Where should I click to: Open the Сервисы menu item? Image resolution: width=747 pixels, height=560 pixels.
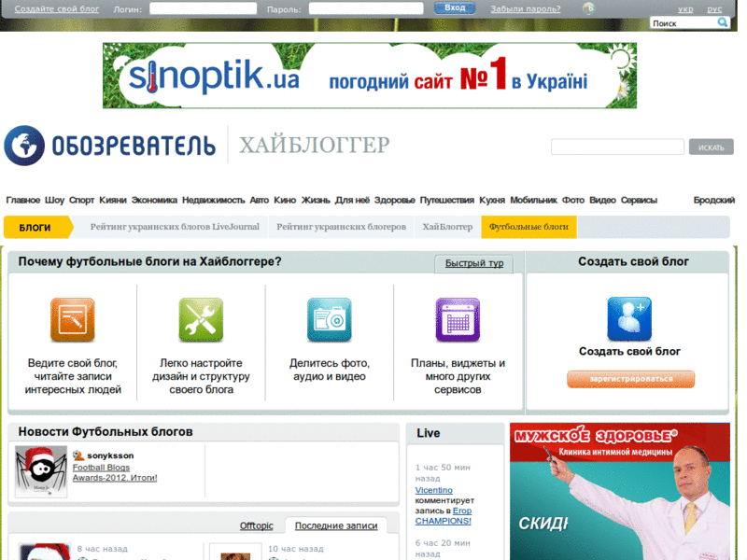click(639, 200)
